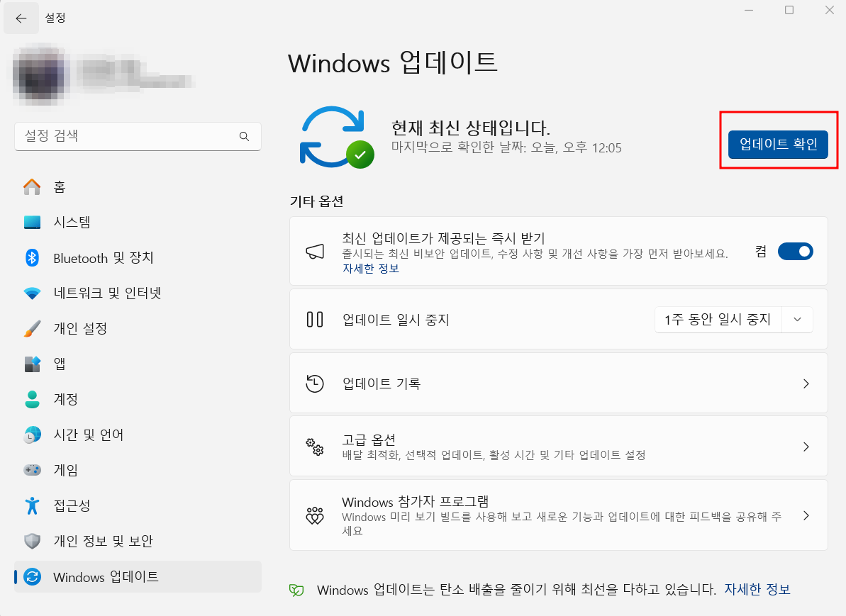
Task: Open 개인 정보 및 보안
Action: point(138,541)
